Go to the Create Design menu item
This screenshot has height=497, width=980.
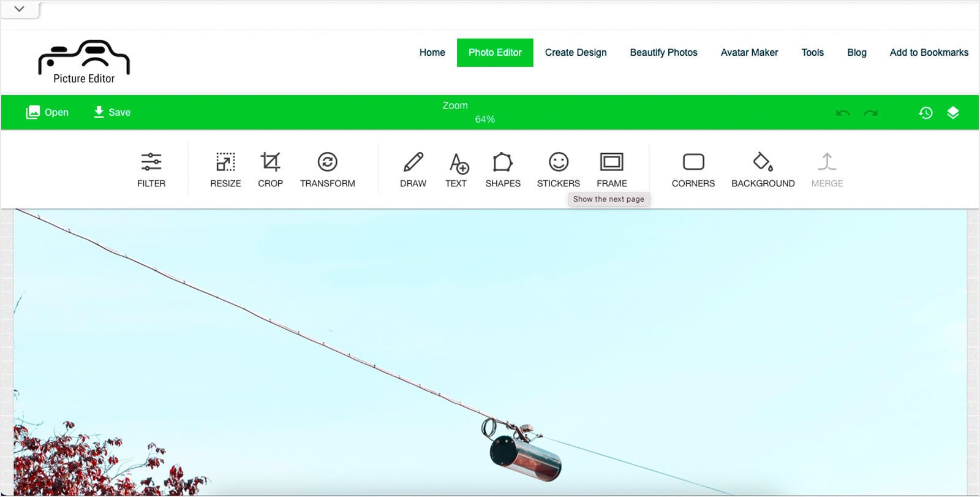pyautogui.click(x=576, y=53)
